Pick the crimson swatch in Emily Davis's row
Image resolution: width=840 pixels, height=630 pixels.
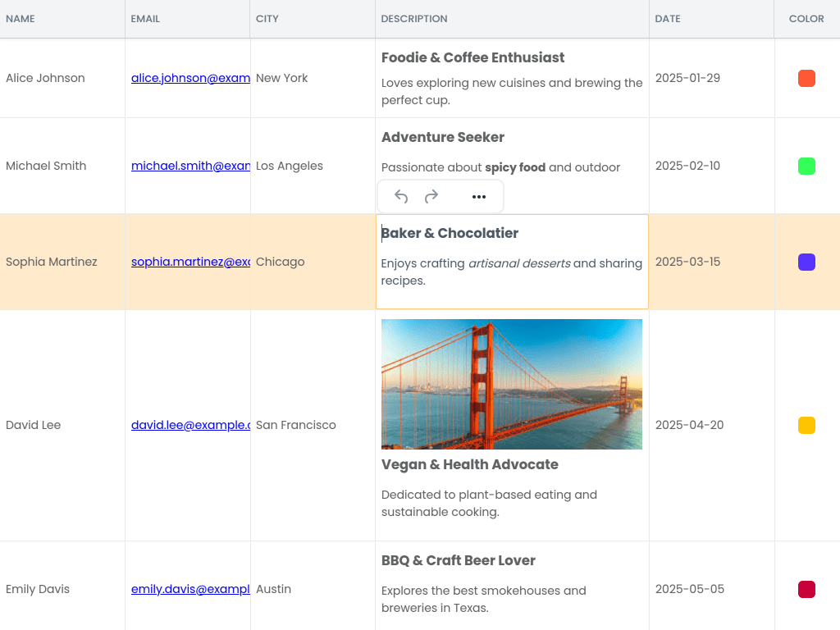(x=806, y=589)
